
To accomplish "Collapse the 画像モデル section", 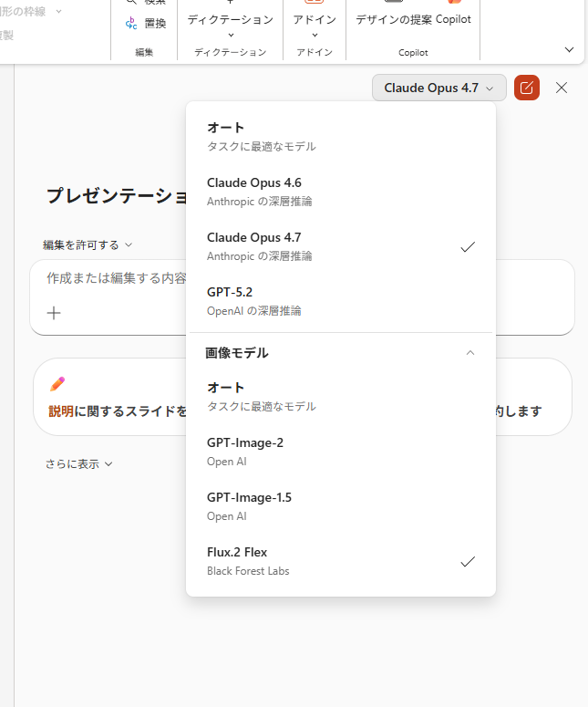I will 470,353.
